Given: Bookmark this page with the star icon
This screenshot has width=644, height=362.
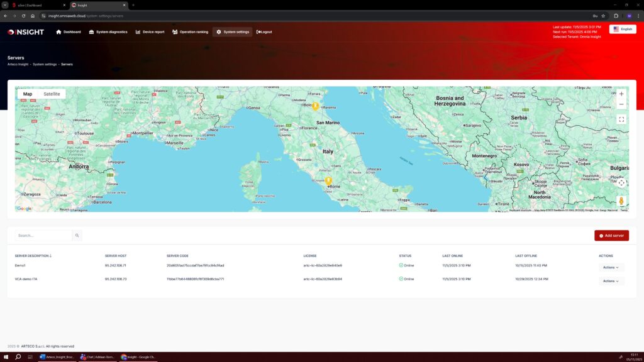Looking at the screenshot, I should tap(603, 16).
